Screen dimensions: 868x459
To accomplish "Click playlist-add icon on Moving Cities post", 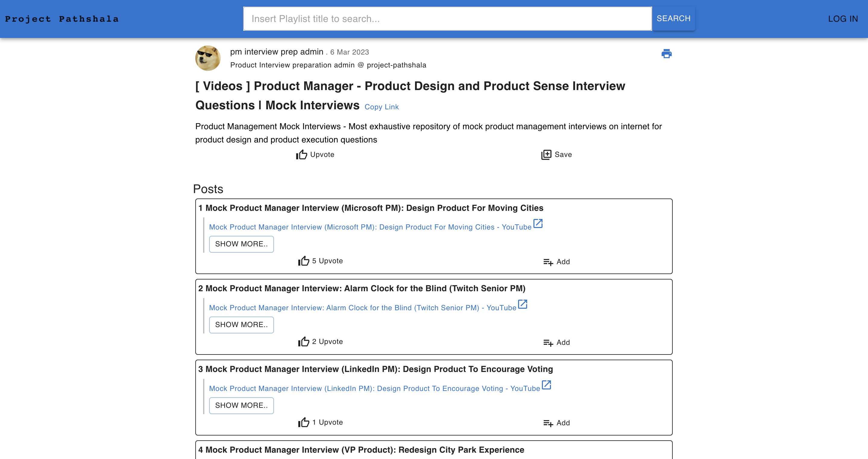I will [x=548, y=262].
